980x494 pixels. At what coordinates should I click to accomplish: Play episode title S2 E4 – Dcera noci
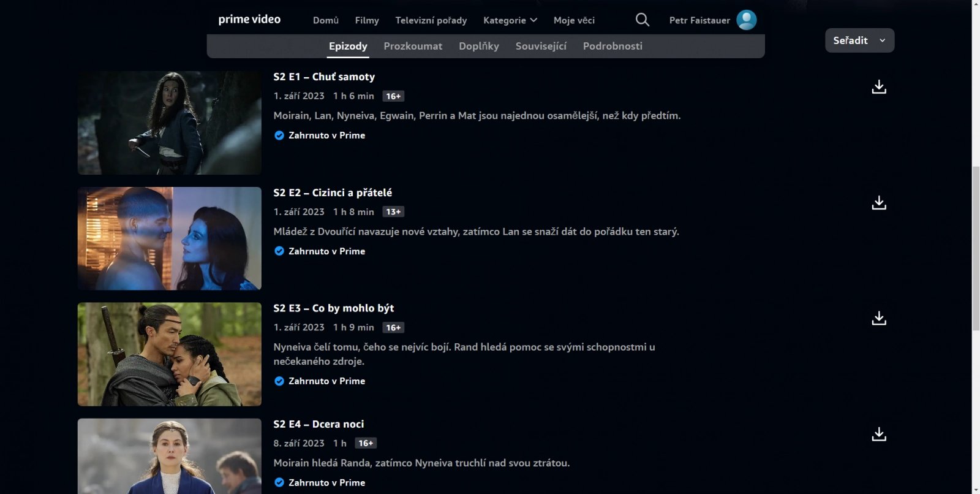click(318, 424)
